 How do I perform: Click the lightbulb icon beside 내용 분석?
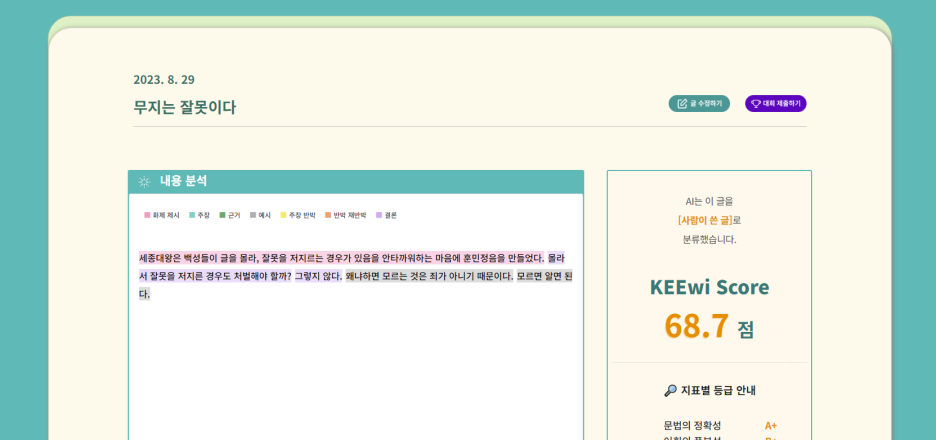point(144,182)
